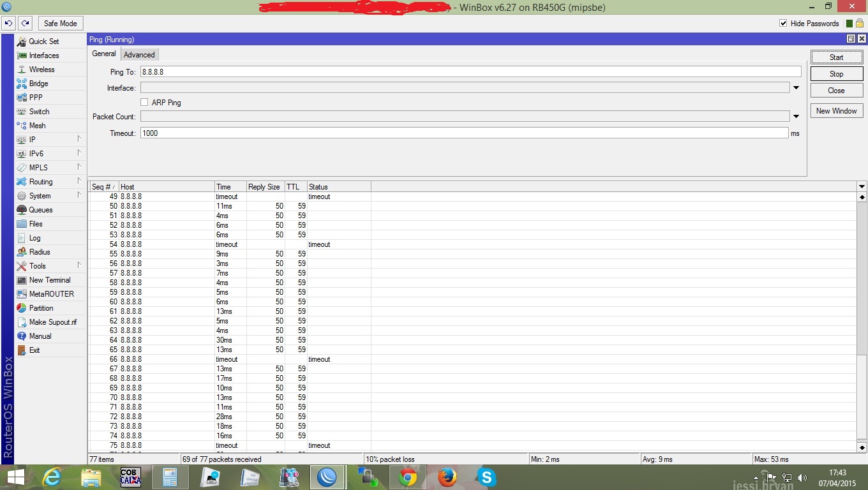Open Skype from the taskbar
868x490 pixels.
pyautogui.click(x=487, y=477)
